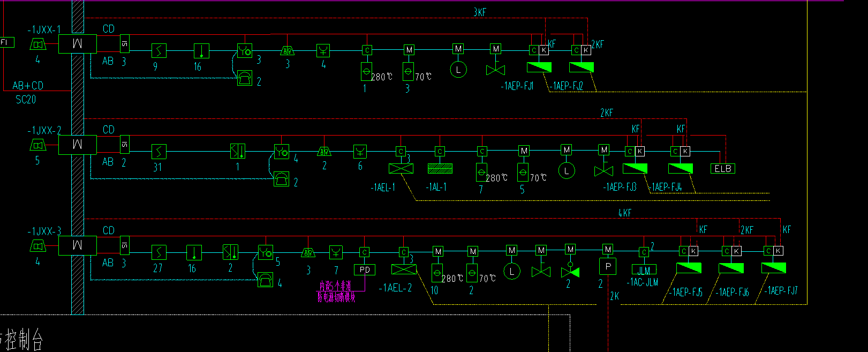Select the W junction box of -1JXX-3

(77, 246)
